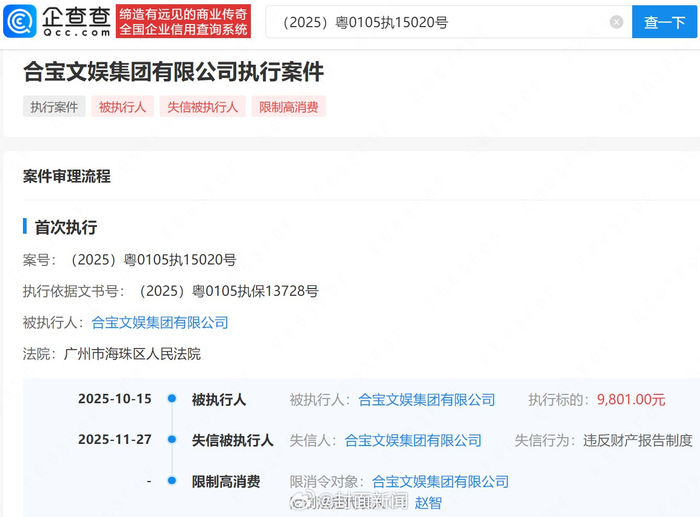Click bold 失信被执行人 label in the timeline

(x=232, y=441)
